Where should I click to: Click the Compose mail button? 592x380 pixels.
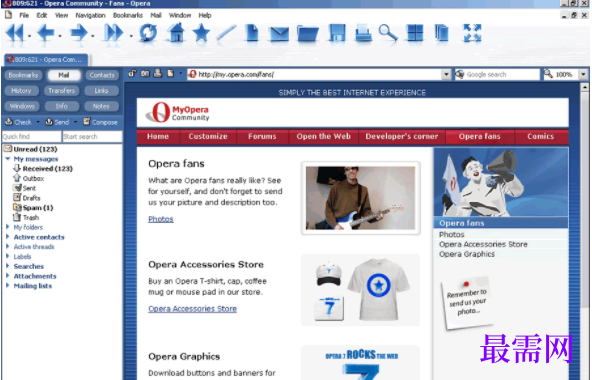(100, 122)
